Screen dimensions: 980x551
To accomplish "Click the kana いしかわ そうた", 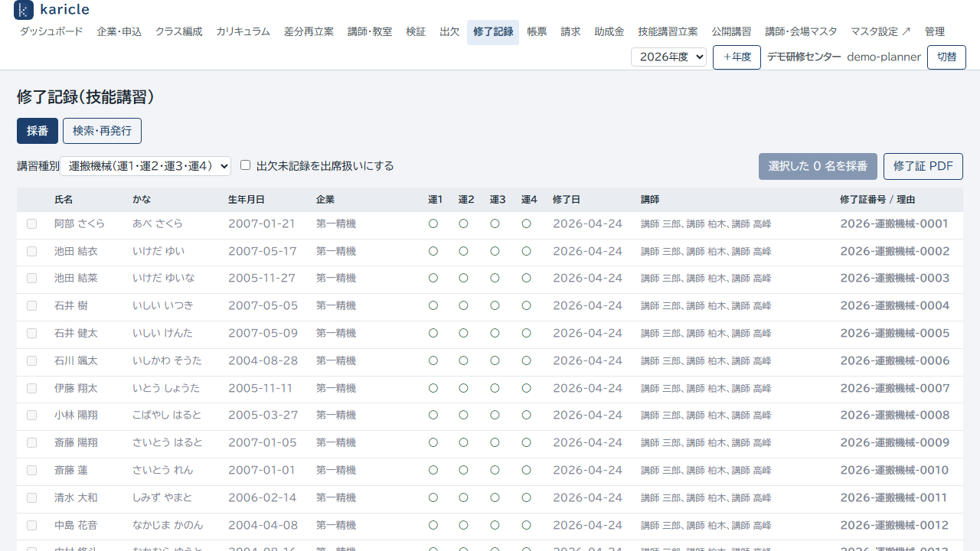I will (x=167, y=361).
